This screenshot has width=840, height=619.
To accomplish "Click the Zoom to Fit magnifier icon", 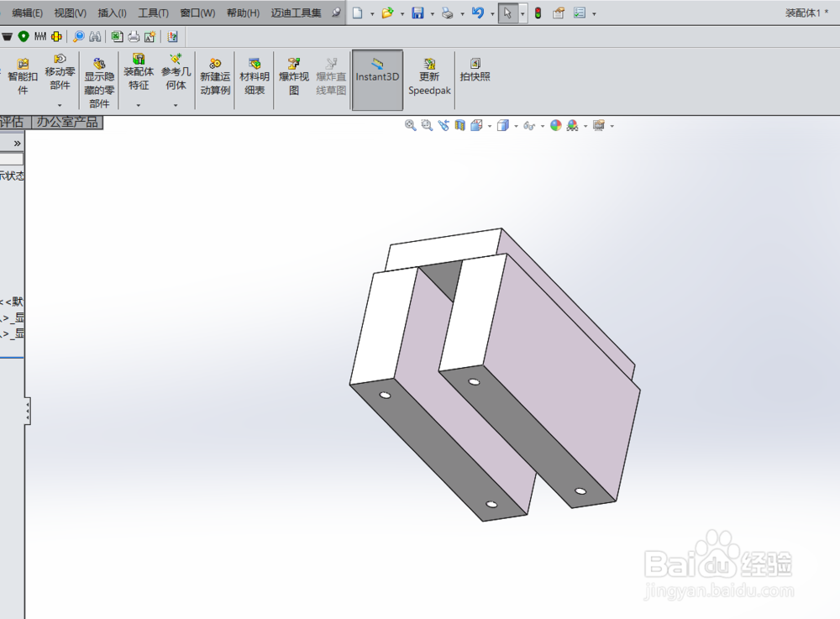I will click(410, 124).
